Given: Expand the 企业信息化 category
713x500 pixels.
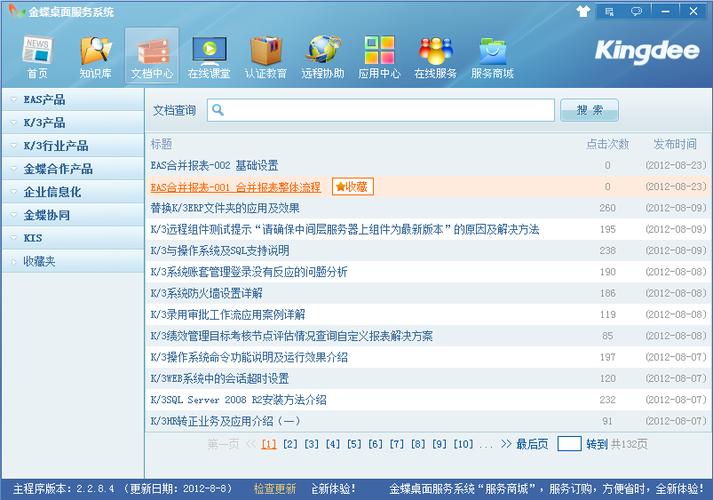Looking at the screenshot, I should [73, 192].
